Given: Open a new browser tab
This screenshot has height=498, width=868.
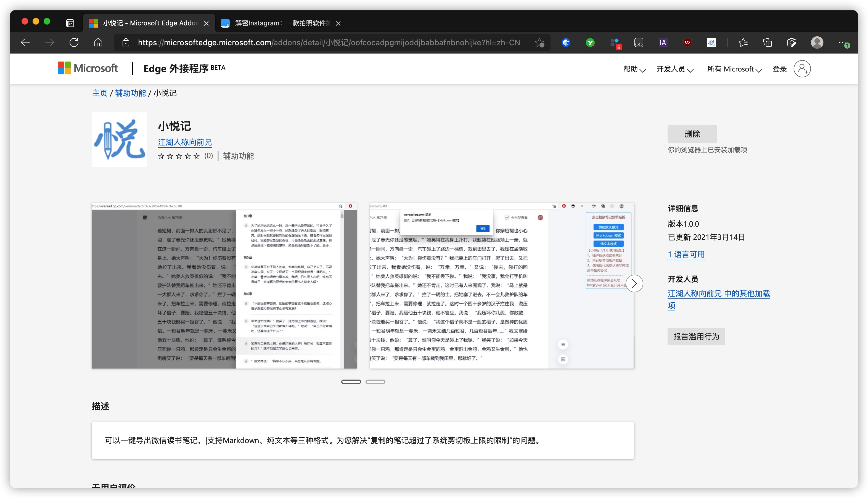Looking at the screenshot, I should 357,23.
